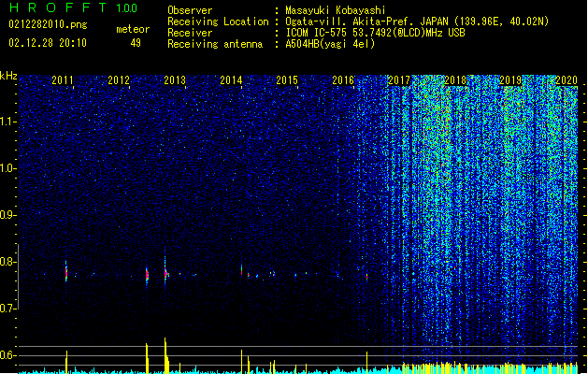
Task: Click the 2016 time marker
Action: pos(343,79)
